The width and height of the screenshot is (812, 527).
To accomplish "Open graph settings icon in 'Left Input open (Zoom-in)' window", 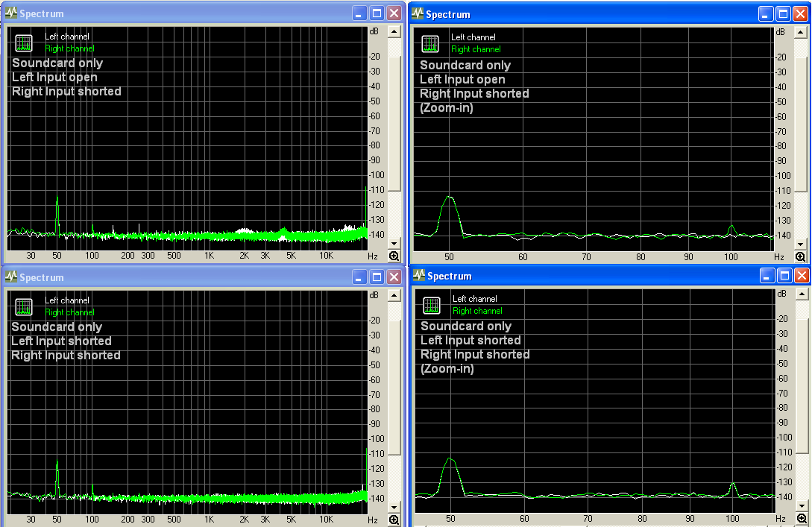I will click(430, 44).
